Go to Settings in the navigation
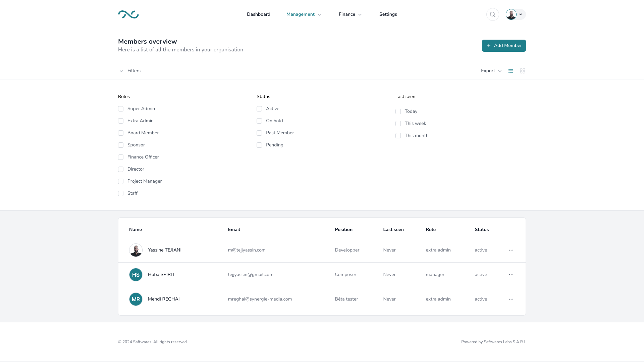The width and height of the screenshot is (644, 362). (388, 14)
